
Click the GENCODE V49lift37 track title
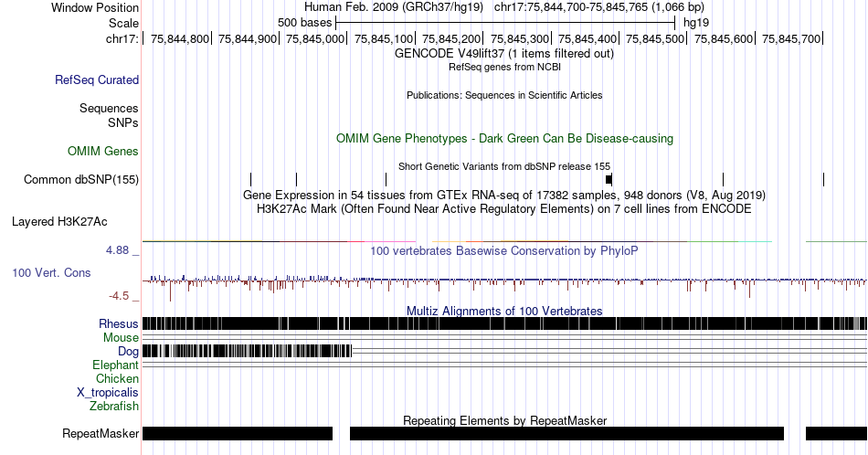click(503, 54)
